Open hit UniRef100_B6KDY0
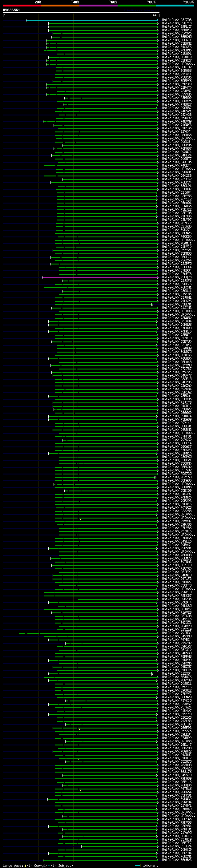Screen dimensions: 197x868 [177, 30]
